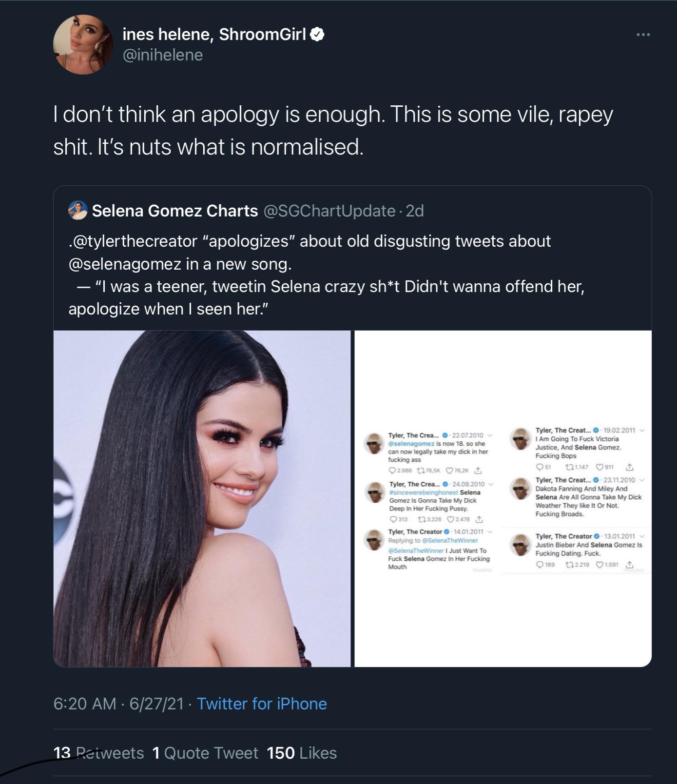This screenshot has width=677, height=784.
Task: View the 150 Likes list
Action: [302, 753]
